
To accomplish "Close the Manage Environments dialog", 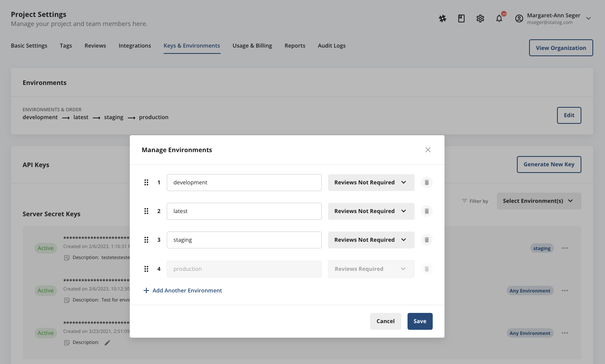I will click(x=428, y=150).
